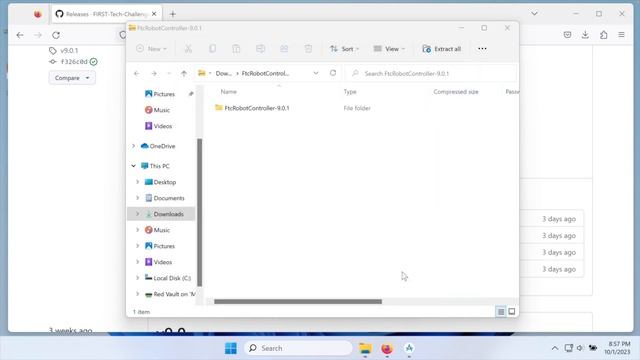Open the Windows Start menu
This screenshot has width=640, height=360.
231,348
